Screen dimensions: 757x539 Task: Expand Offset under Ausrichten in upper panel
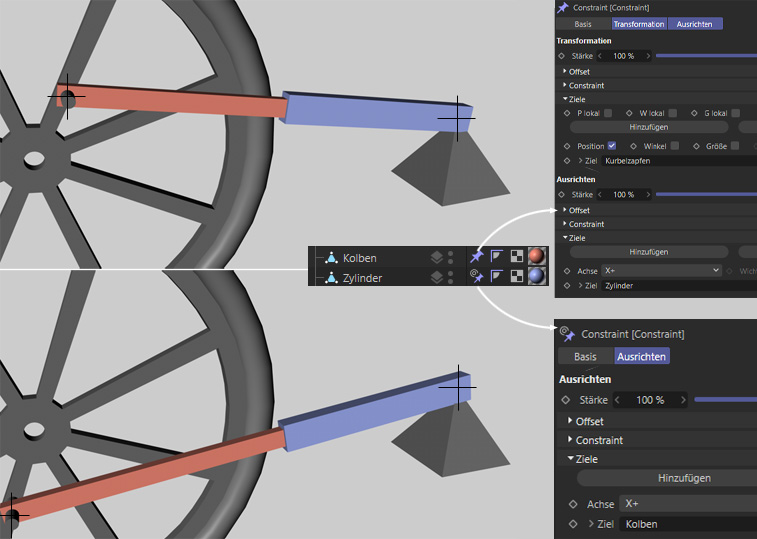(x=565, y=210)
